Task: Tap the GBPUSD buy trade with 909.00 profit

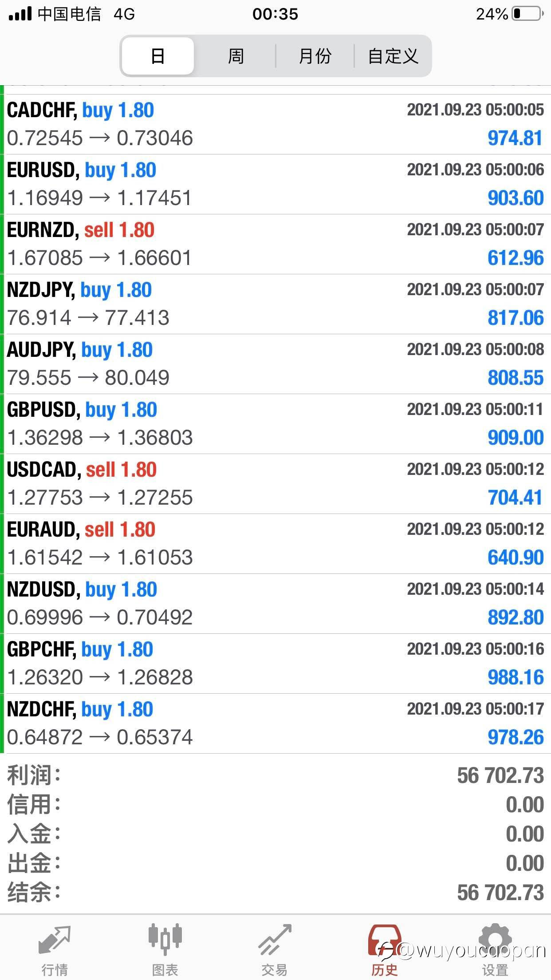Action: (275, 424)
